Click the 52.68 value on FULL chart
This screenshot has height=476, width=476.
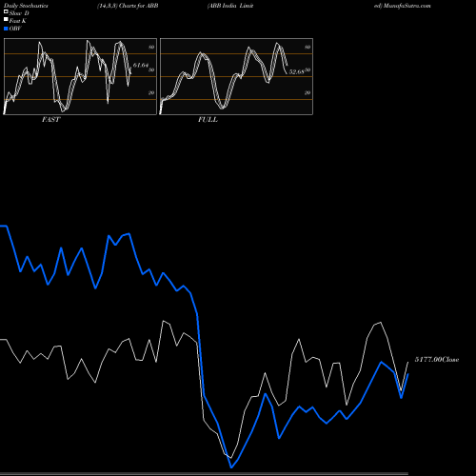point(296,72)
